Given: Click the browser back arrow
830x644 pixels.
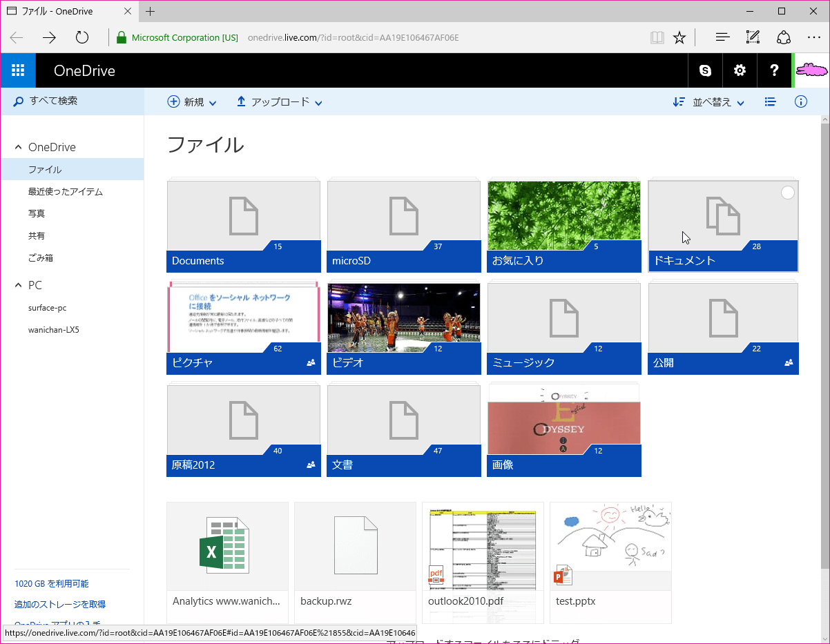Looking at the screenshot, I should coord(17,37).
